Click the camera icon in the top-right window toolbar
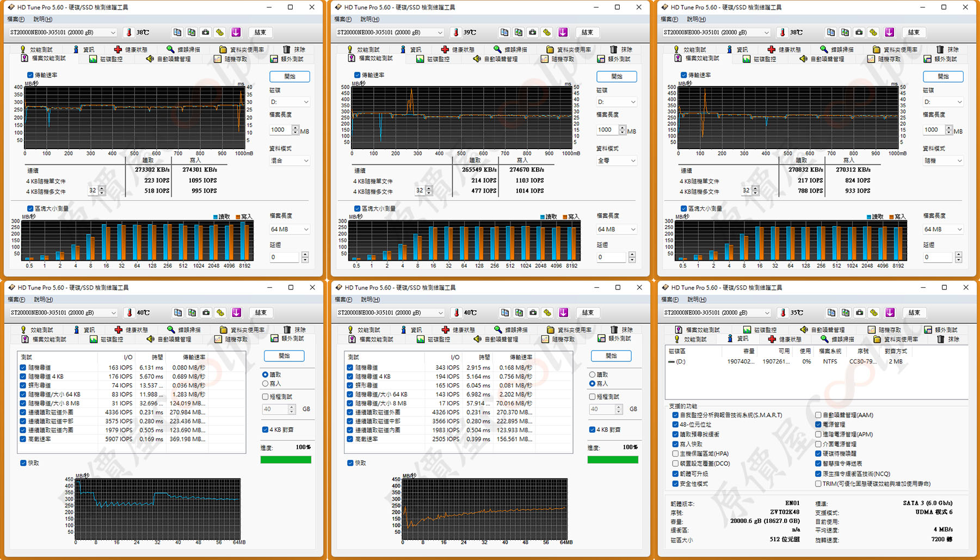Screen dimensions: 980x560 (x=859, y=32)
